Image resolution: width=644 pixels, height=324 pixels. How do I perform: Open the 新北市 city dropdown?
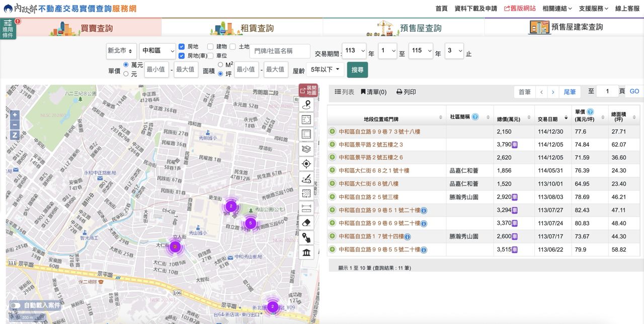click(x=121, y=51)
